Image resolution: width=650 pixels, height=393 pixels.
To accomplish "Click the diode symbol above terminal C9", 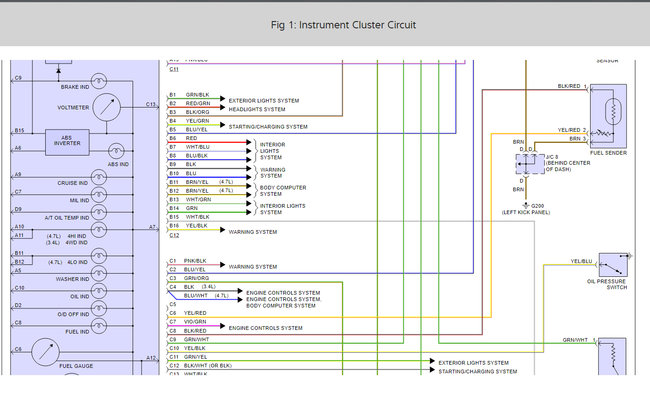I will 58,71.
